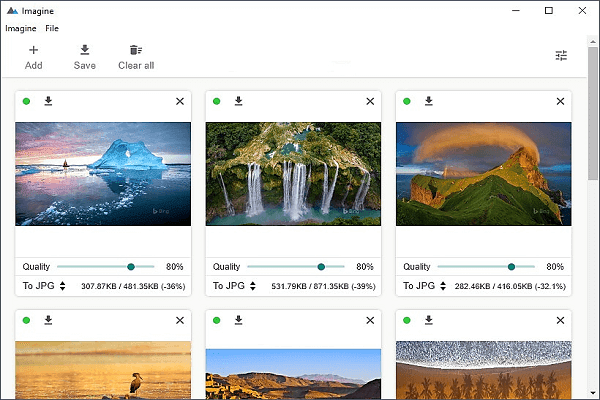This screenshot has width=600, height=400.
Task: Remove the green mountain image card
Action: [x=560, y=101]
